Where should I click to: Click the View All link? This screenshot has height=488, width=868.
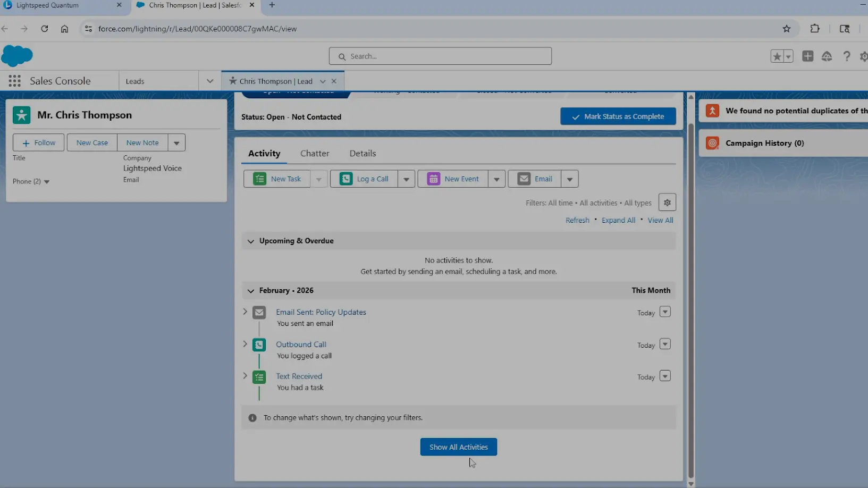pyautogui.click(x=660, y=221)
